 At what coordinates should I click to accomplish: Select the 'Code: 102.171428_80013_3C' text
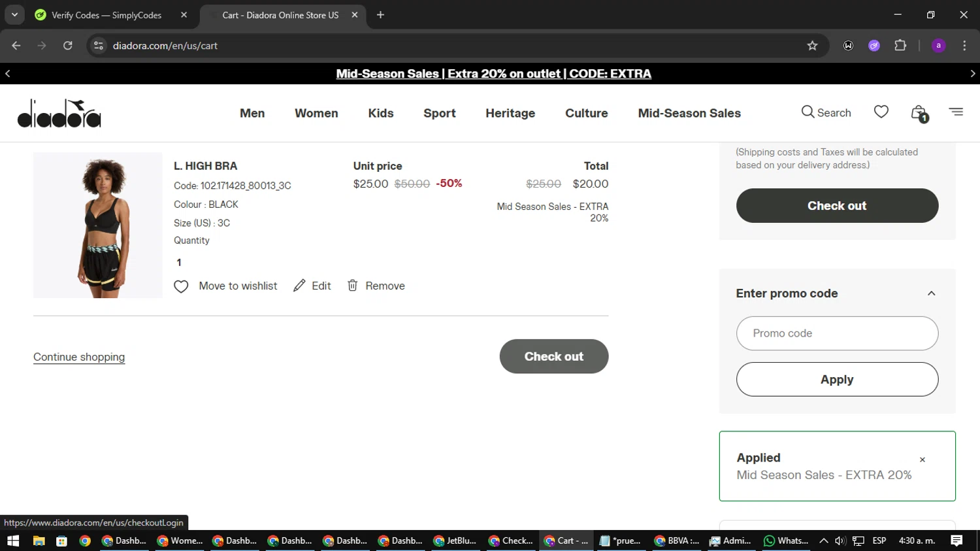tap(233, 186)
